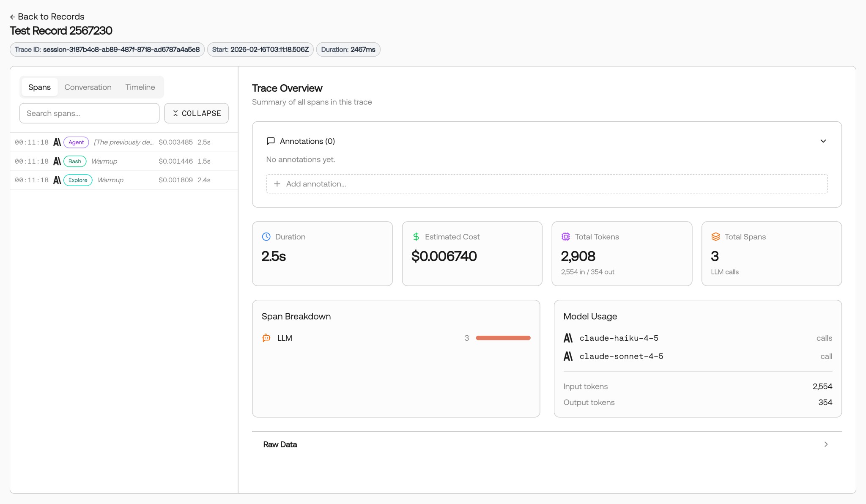This screenshot has height=504, width=866.
Task: Click the Total Tokens chip icon
Action: 566,237
